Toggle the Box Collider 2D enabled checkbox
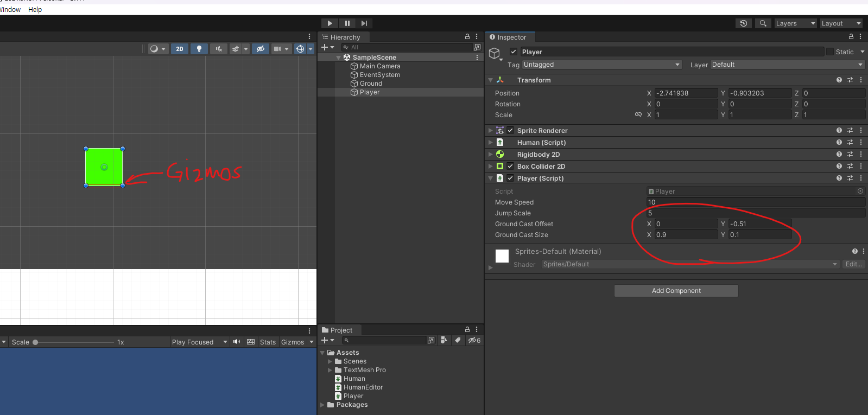The height and width of the screenshot is (415, 868). tap(510, 166)
